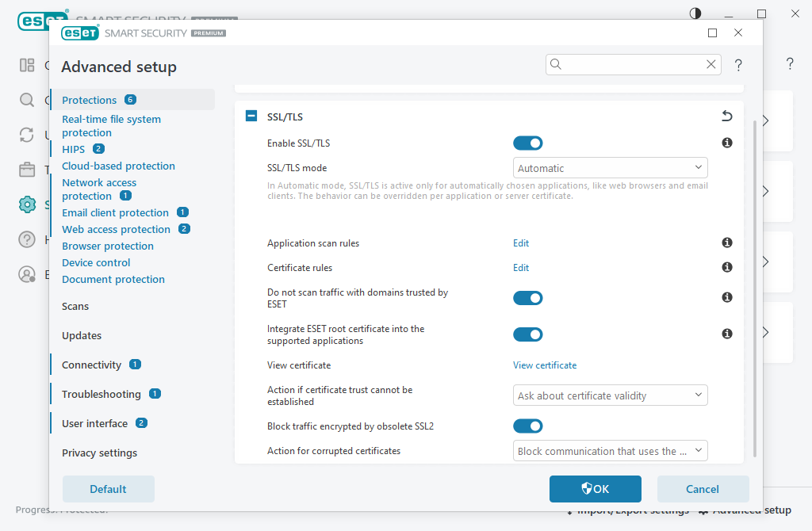812x531 pixels.
Task: Click inside the Advanced setup search box
Action: coord(633,64)
